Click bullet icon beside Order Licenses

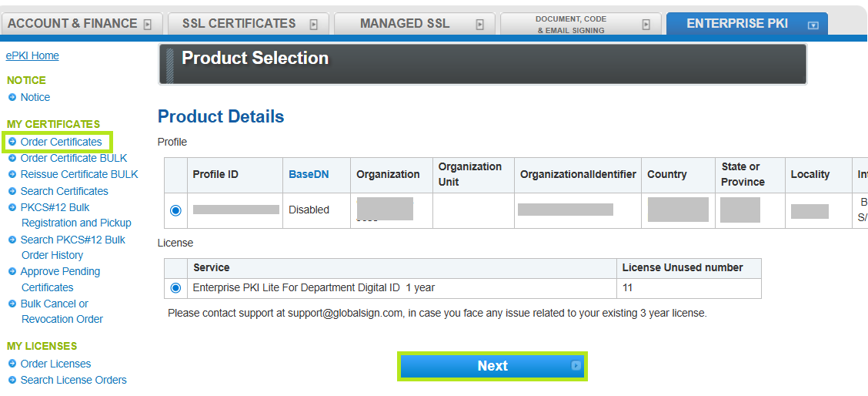click(12, 364)
